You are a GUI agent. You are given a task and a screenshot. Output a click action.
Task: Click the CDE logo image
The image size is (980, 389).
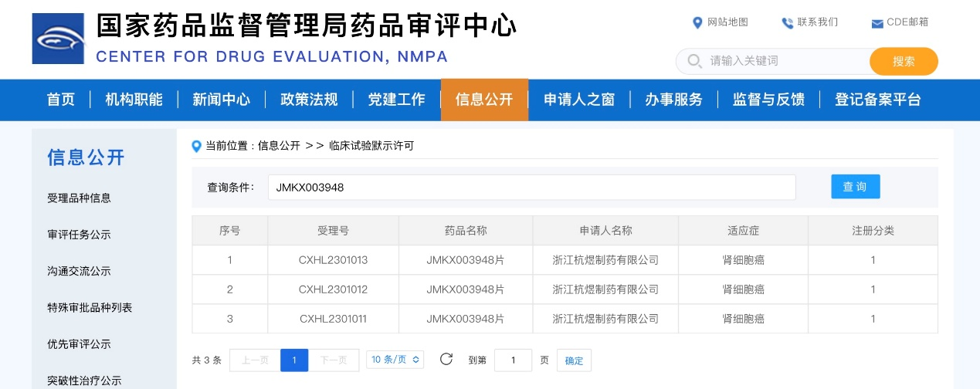click(x=58, y=38)
